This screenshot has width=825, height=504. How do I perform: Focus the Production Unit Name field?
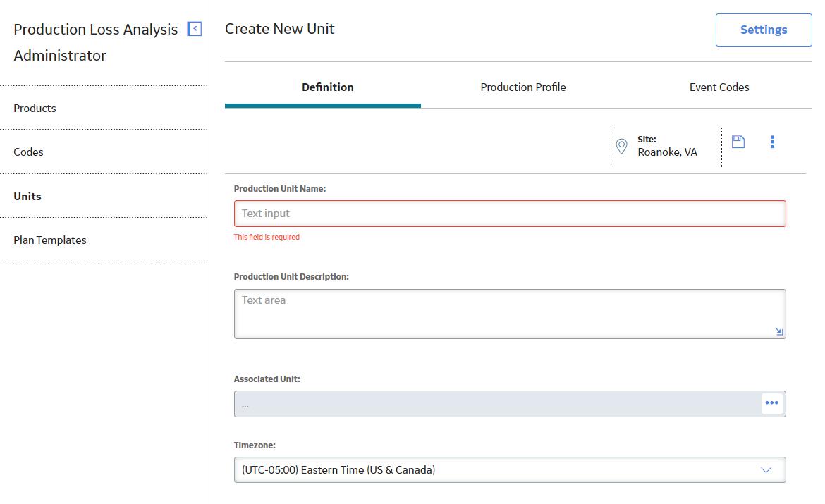pos(510,214)
